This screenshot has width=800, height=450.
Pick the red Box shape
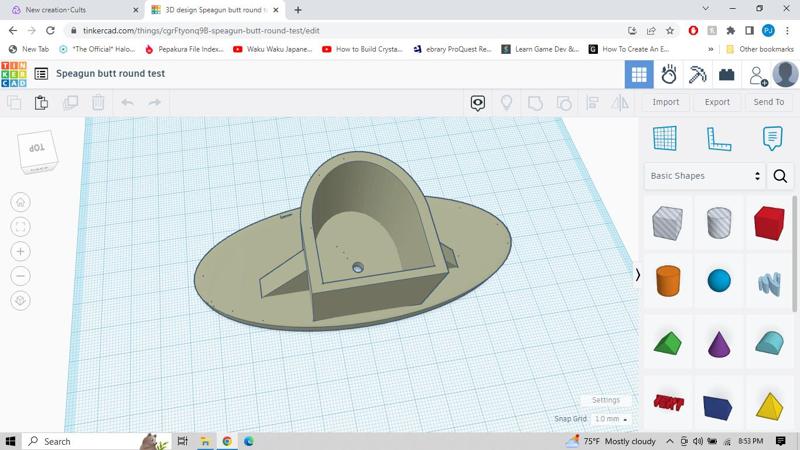(769, 223)
